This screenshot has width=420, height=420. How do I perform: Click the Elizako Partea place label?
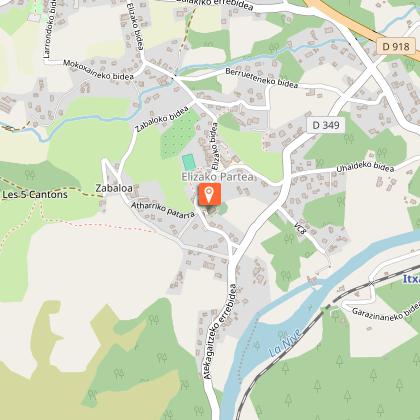pyautogui.click(x=218, y=177)
